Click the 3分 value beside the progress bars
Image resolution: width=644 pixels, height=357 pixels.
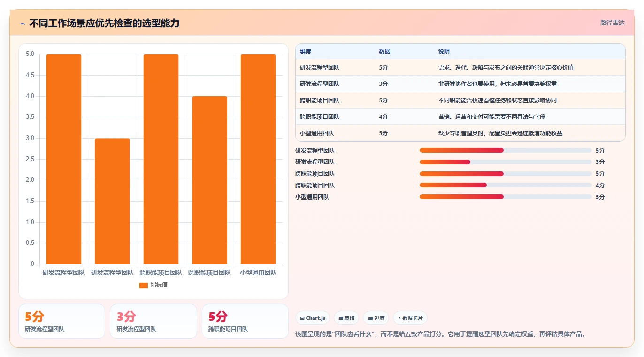click(x=600, y=162)
